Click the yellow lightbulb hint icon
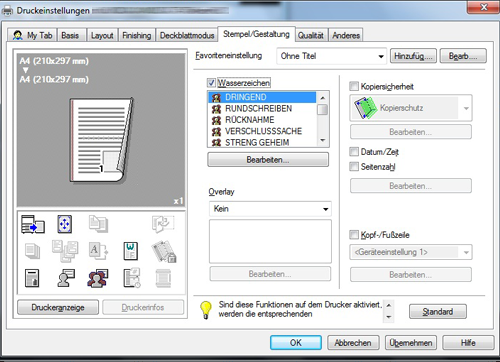This screenshot has width=500, height=362. [x=206, y=310]
